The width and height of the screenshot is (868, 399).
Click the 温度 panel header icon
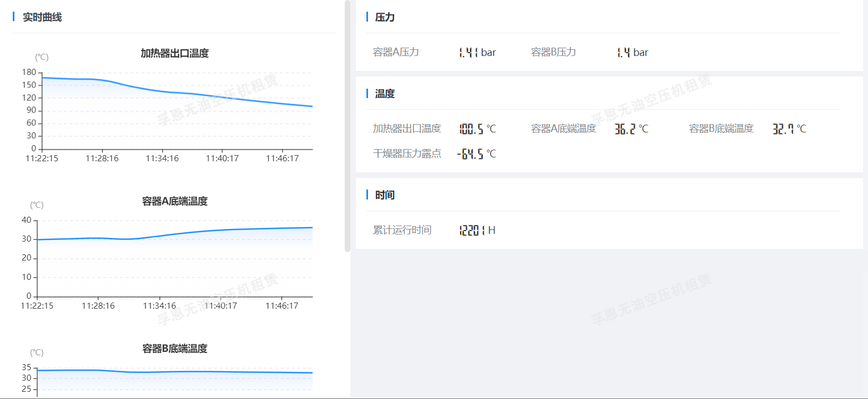[x=367, y=93]
